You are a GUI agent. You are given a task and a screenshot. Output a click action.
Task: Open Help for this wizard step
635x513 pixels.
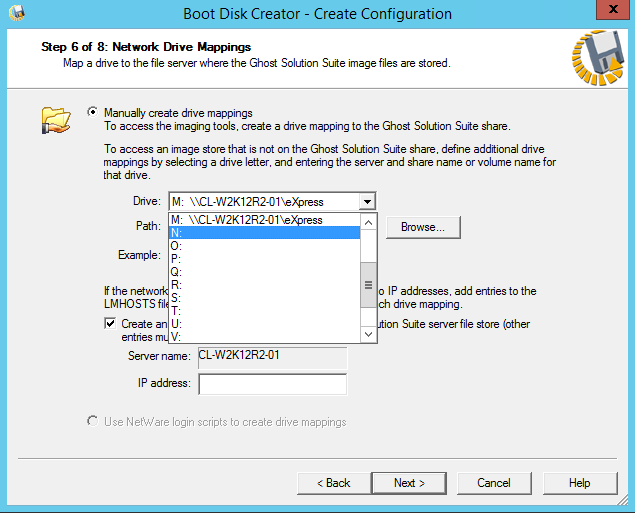click(580, 483)
